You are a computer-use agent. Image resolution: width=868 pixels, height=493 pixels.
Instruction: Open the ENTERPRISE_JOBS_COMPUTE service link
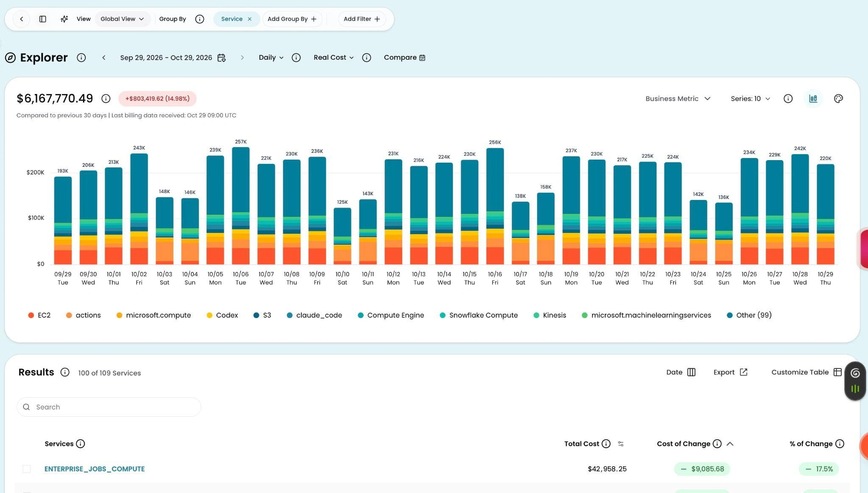(95, 469)
